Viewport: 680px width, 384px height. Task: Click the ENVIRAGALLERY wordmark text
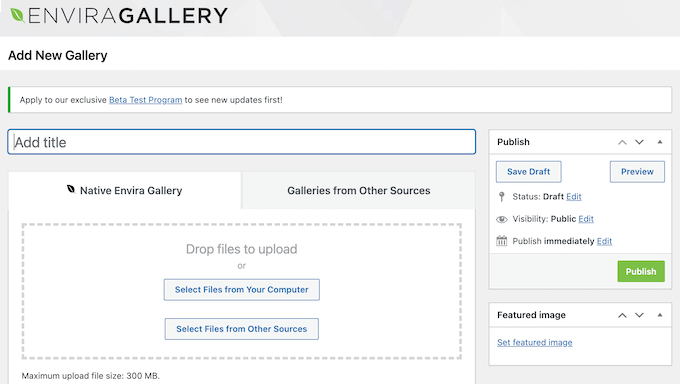tap(128, 16)
